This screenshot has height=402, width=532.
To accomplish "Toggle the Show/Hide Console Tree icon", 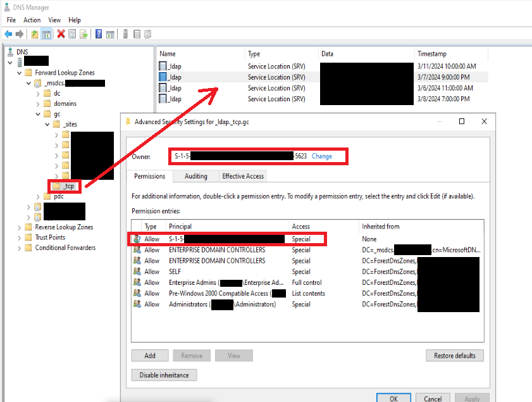I will coord(46,34).
